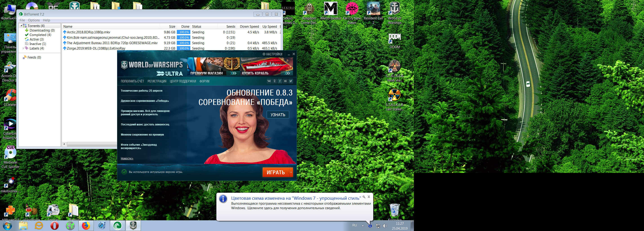This screenshot has width=644, height=231.
Task: Click the orange ИГРАТЬ play button
Action: [276, 172]
